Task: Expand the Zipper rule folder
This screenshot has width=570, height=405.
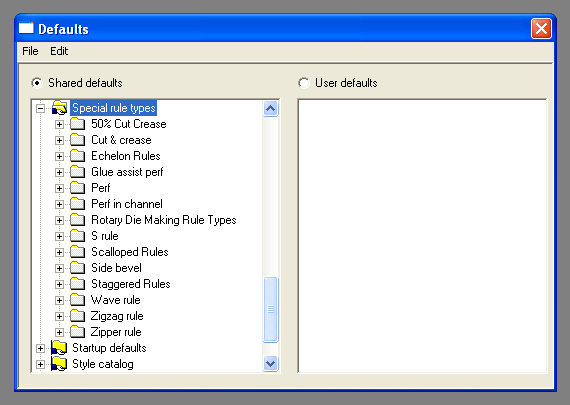Action: [x=59, y=332]
